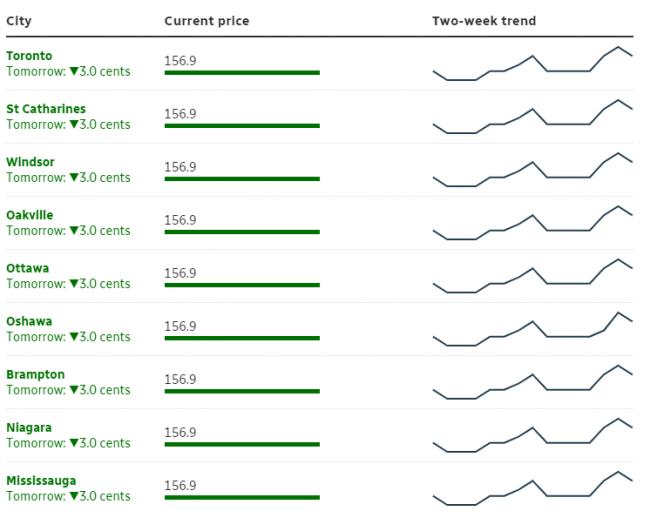The image size is (650, 511).
Task: Select the Windsor city name
Action: tap(30, 162)
